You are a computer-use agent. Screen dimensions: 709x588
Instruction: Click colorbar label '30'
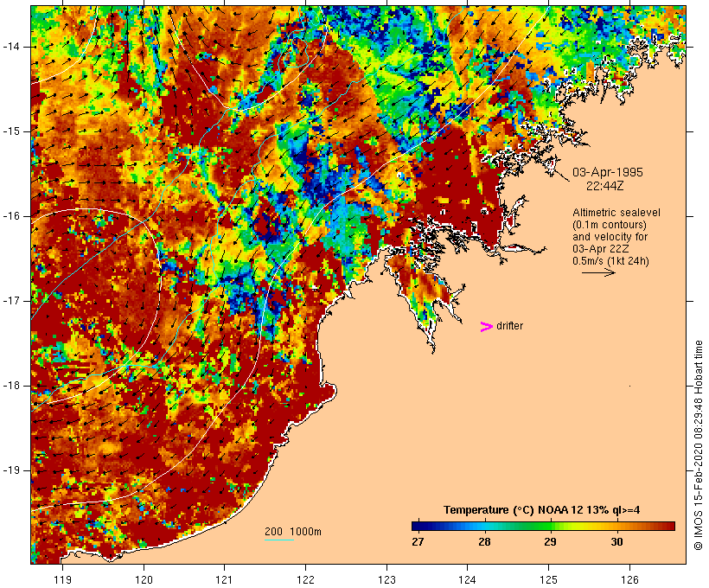coord(616,541)
